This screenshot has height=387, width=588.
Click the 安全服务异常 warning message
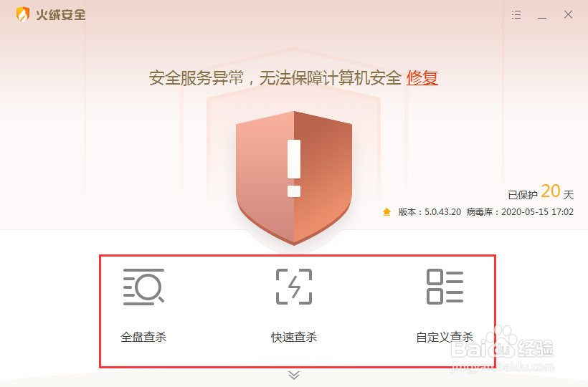[275, 78]
